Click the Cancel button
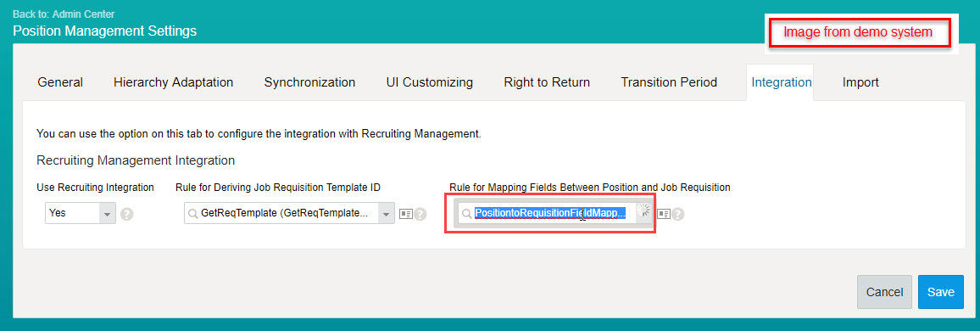 tap(884, 292)
